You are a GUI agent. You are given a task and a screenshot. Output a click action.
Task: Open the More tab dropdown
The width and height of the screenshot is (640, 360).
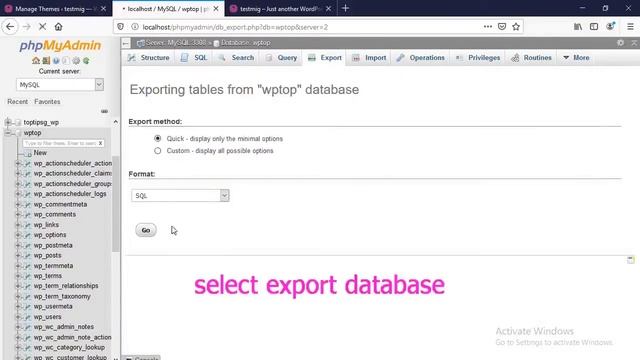[x=576, y=58]
